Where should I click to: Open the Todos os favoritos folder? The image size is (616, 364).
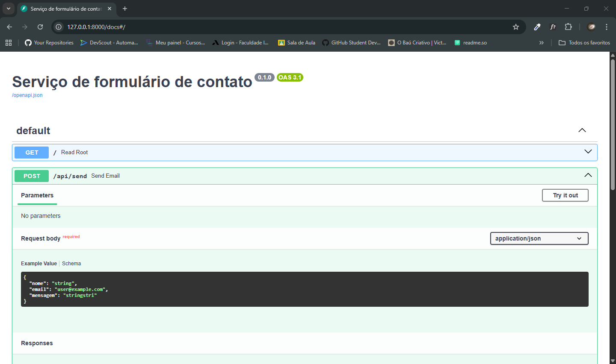click(584, 42)
